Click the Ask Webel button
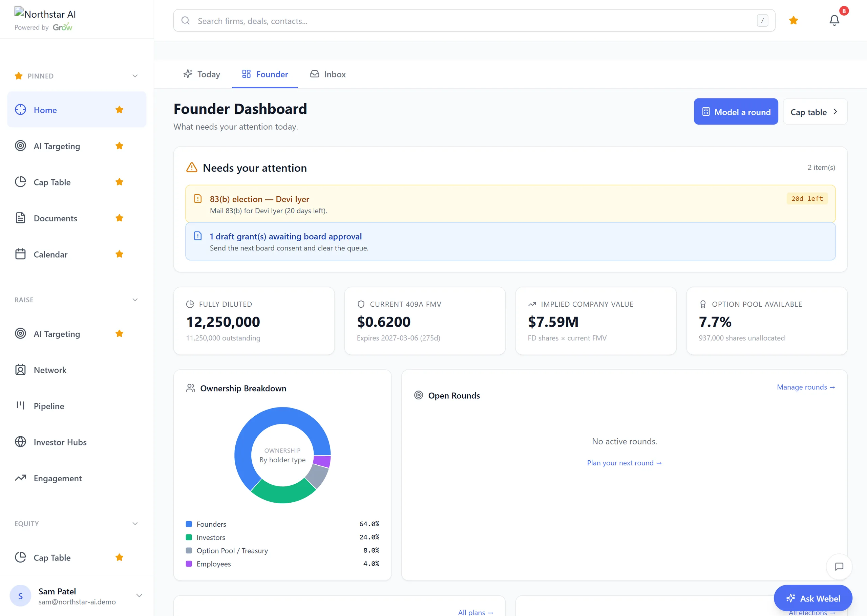This screenshot has height=616, width=867. point(813,598)
